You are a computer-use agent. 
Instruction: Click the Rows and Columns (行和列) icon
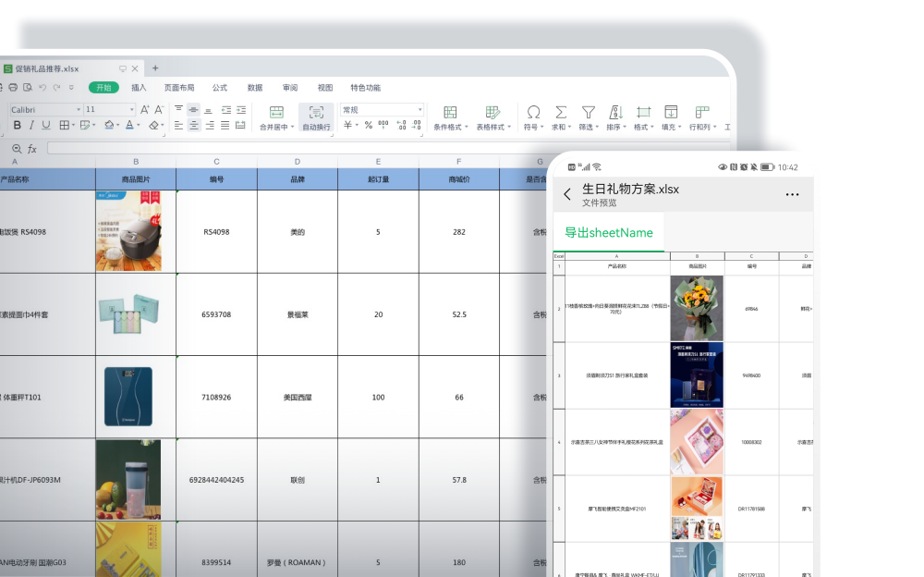pos(702,112)
